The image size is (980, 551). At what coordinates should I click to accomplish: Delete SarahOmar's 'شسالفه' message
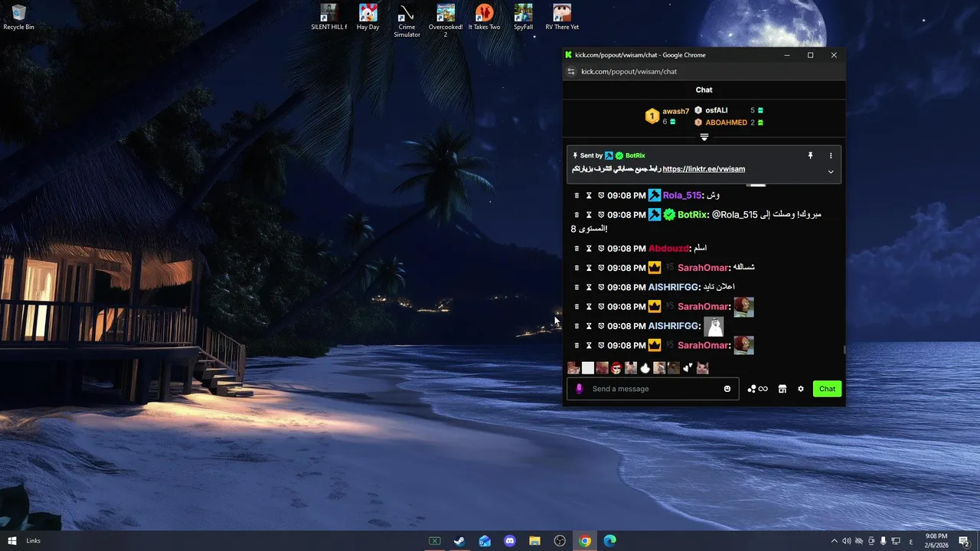coord(577,268)
